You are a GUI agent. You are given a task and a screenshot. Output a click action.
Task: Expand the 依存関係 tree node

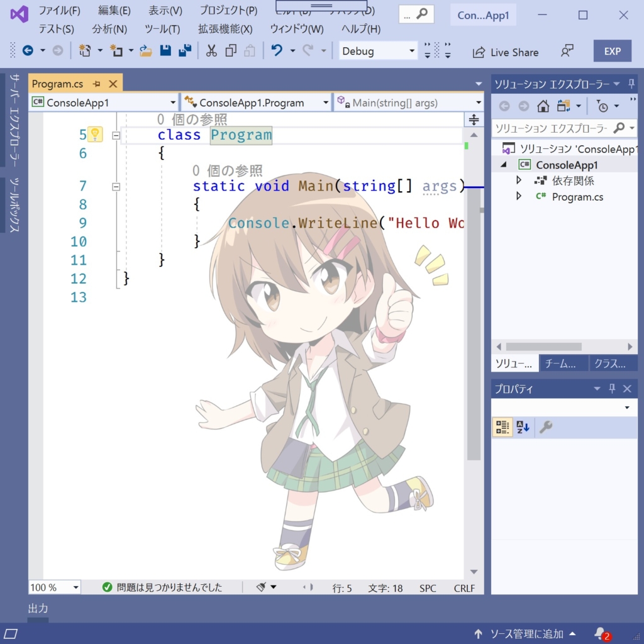[519, 180]
